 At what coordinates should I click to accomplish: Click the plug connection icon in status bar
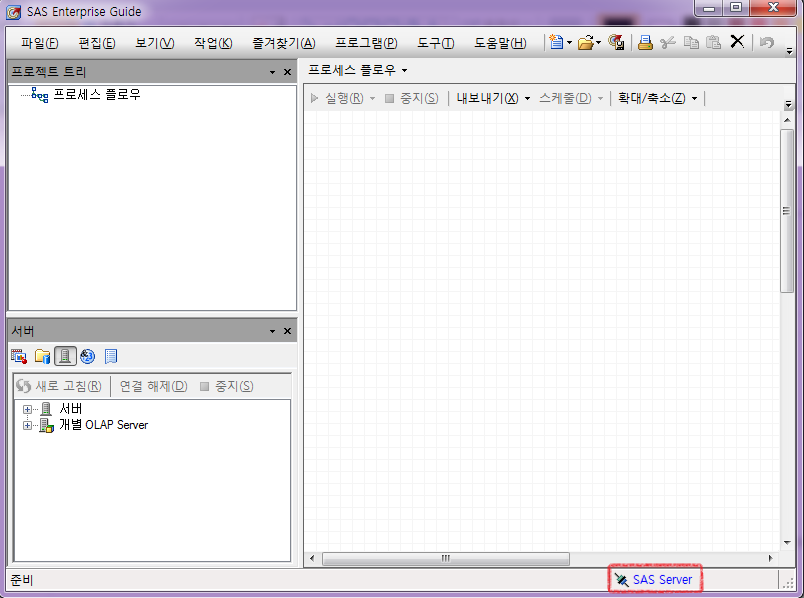pyautogui.click(x=621, y=581)
